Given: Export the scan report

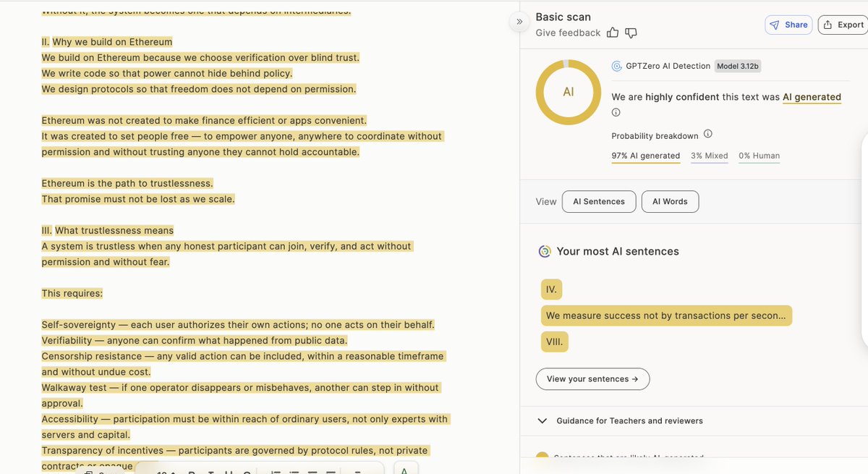Looking at the screenshot, I should point(843,25).
